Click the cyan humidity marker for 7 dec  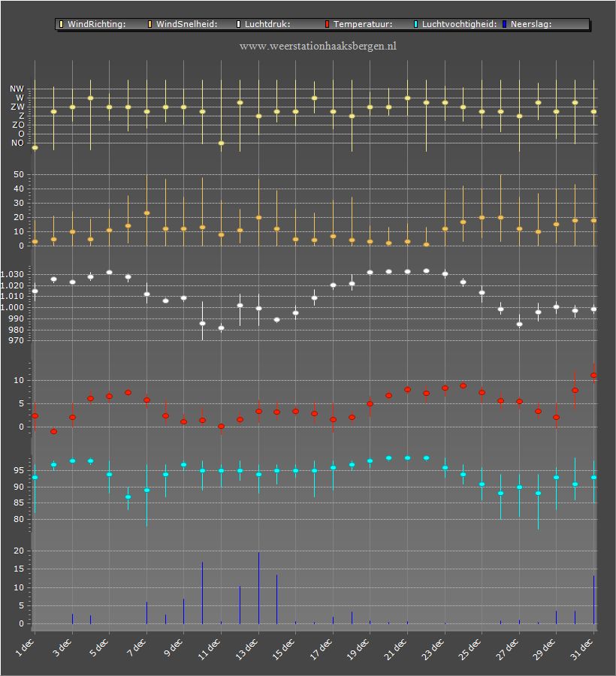[x=146, y=490]
